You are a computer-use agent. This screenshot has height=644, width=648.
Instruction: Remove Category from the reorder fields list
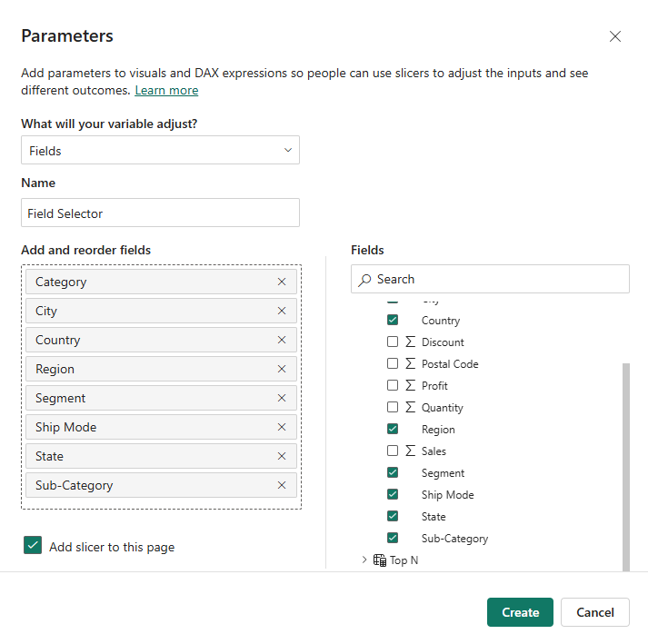pyautogui.click(x=282, y=282)
